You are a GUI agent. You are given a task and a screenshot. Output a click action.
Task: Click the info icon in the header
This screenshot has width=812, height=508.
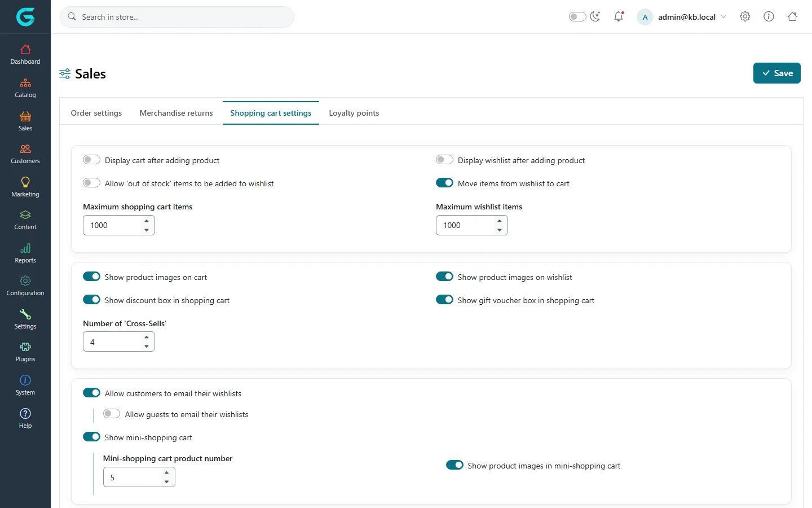[x=769, y=17]
